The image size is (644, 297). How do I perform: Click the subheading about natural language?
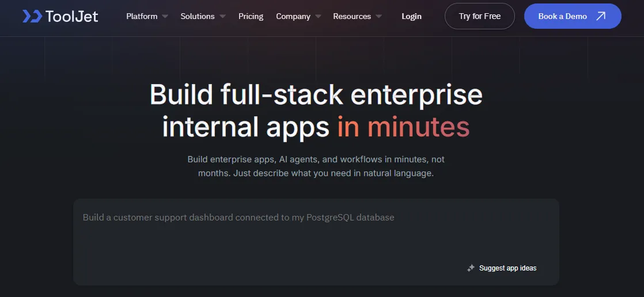(x=316, y=166)
